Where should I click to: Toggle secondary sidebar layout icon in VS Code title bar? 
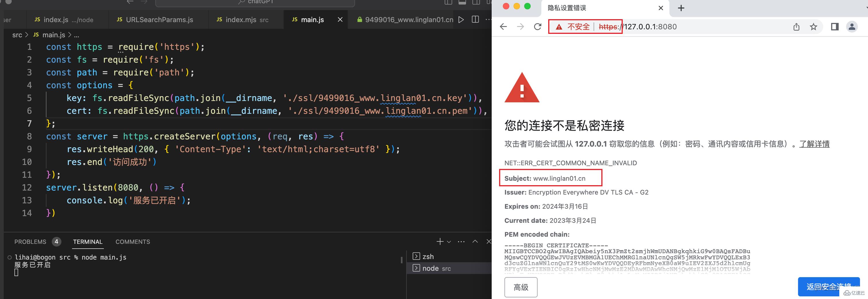(476, 2)
